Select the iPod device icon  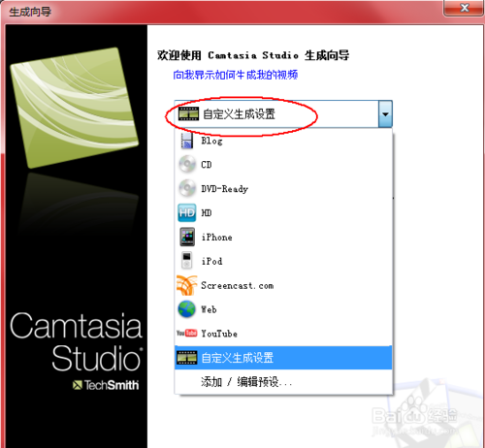click(186, 261)
